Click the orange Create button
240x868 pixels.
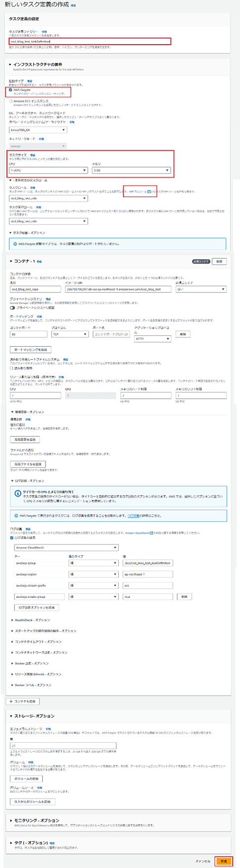click(x=223, y=861)
